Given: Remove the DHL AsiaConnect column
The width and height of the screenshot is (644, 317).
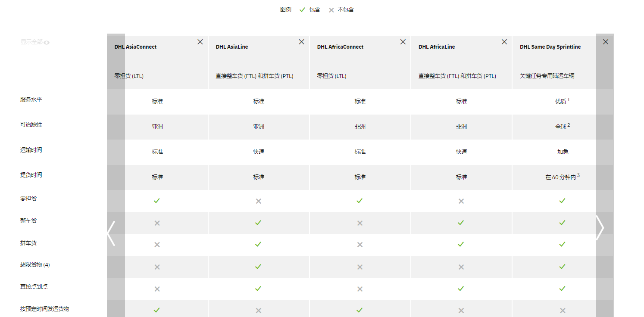Looking at the screenshot, I should pos(200,42).
